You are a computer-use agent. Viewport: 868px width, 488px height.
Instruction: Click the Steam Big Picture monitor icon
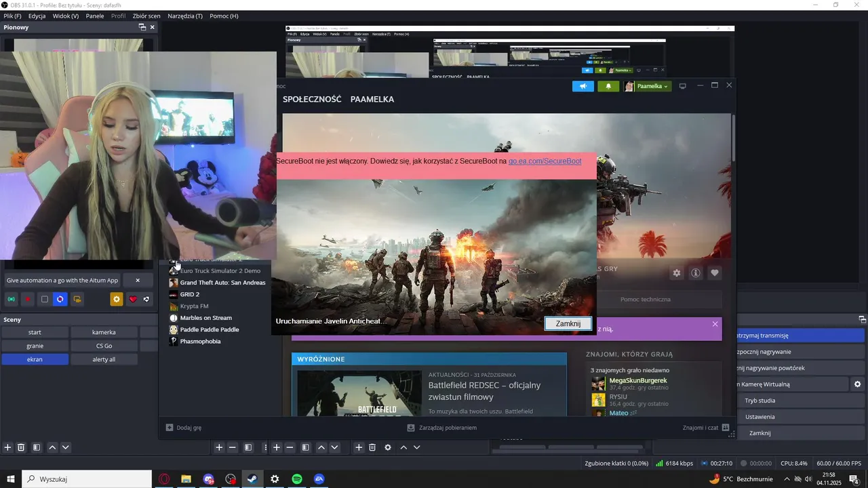[x=683, y=86]
